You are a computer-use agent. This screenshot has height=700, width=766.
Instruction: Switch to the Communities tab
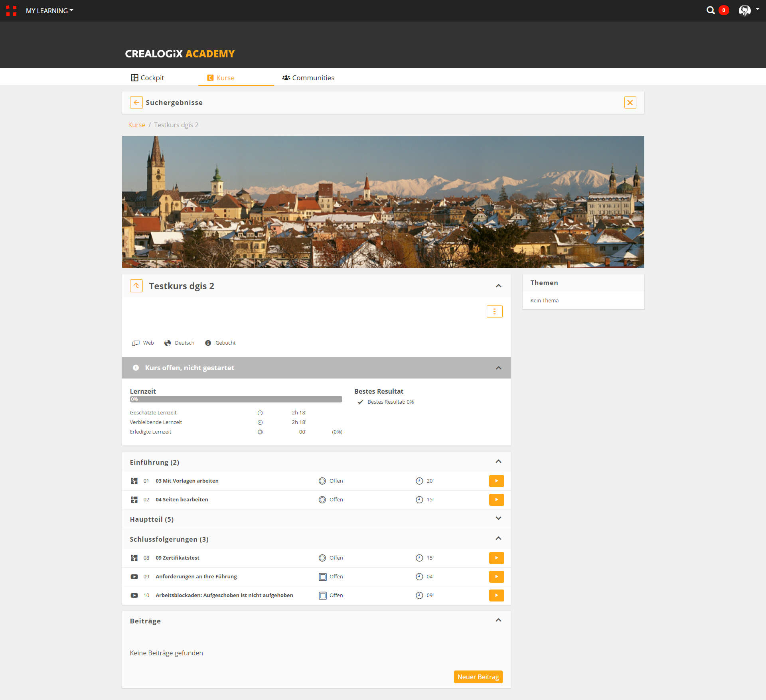coord(308,78)
